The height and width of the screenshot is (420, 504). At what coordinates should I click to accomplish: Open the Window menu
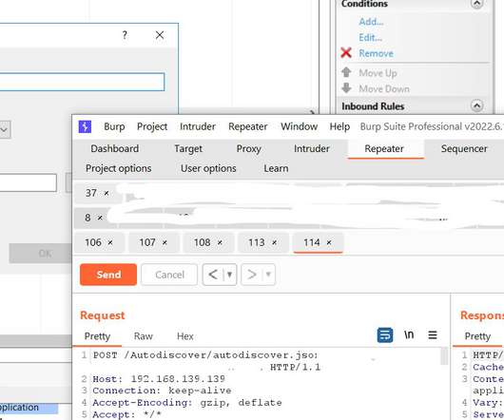(x=299, y=126)
